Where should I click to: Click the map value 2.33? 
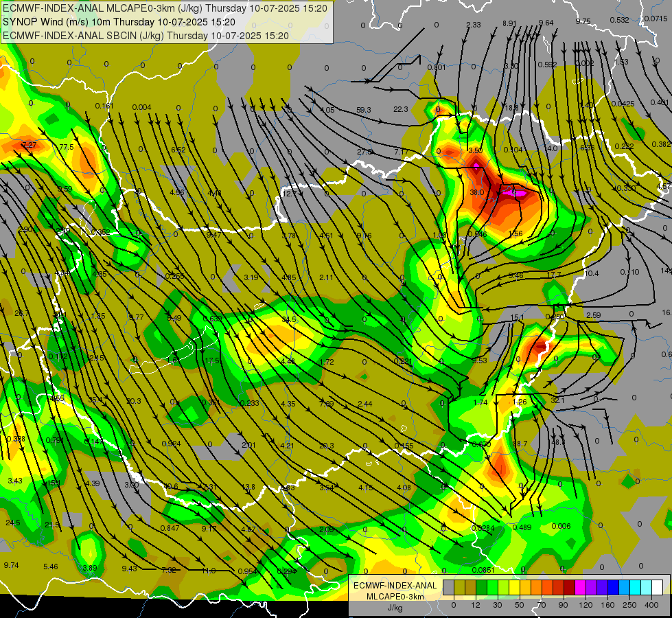click(474, 25)
